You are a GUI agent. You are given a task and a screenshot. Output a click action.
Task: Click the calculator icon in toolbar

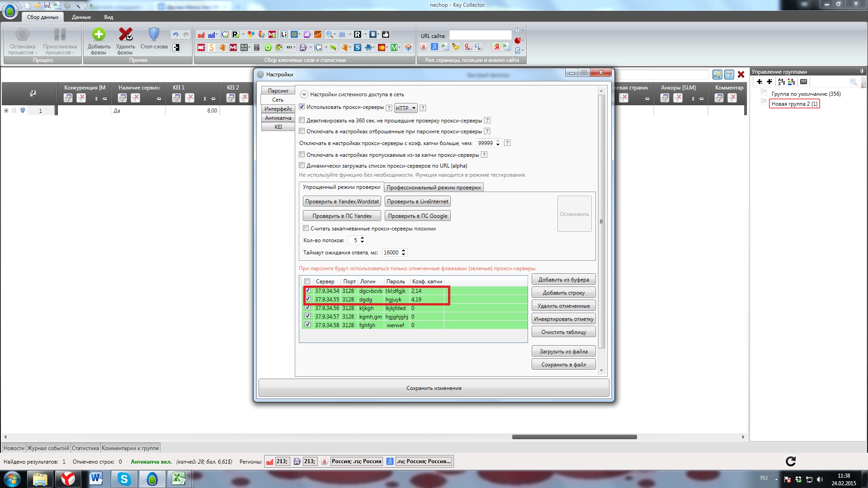[256, 47]
